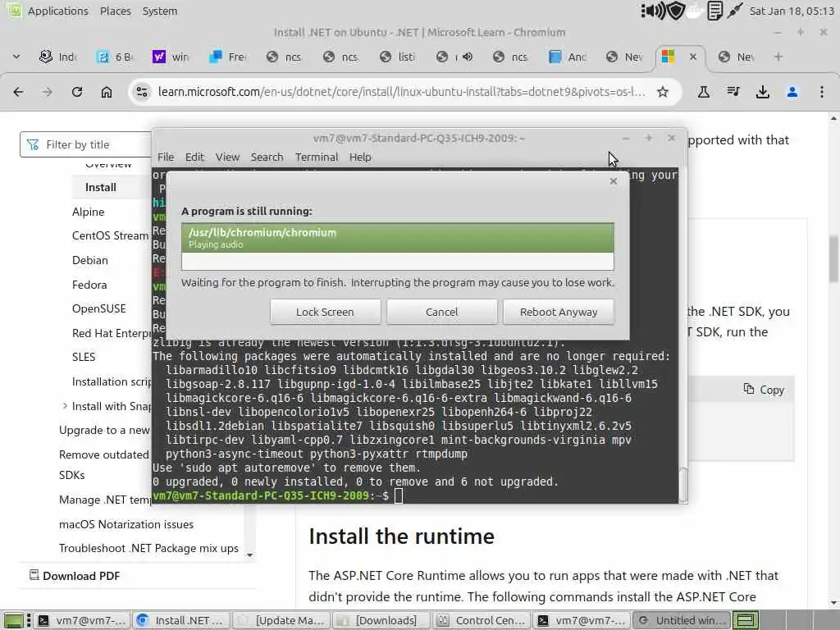Switch to the 'listi' tab
The height and width of the screenshot is (630, 840).
(x=397, y=57)
